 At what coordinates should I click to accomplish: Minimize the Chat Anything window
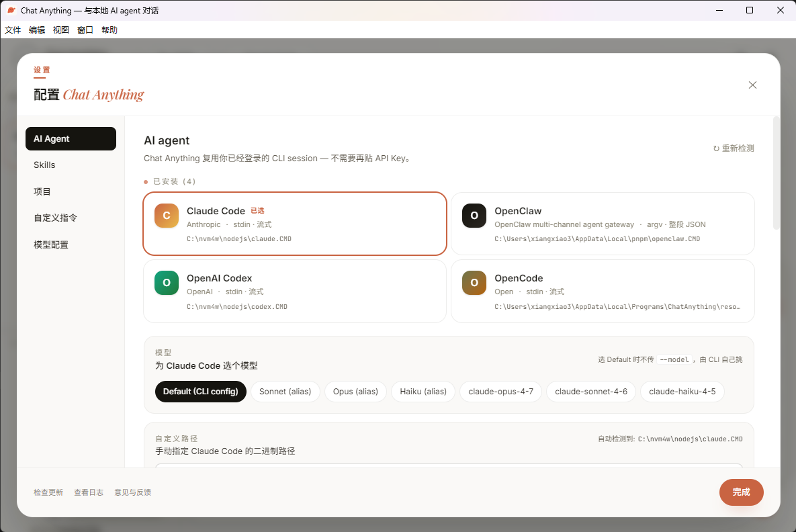click(719, 10)
